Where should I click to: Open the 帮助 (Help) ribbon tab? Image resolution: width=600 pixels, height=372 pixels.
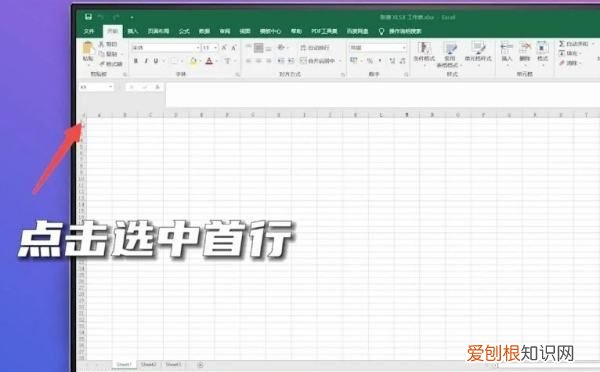[296, 31]
